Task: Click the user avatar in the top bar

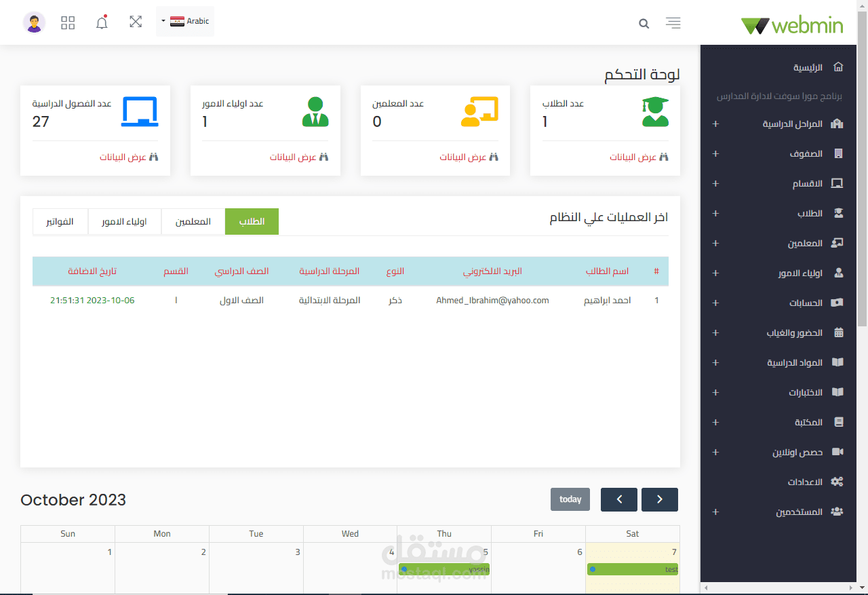Action: tap(34, 22)
